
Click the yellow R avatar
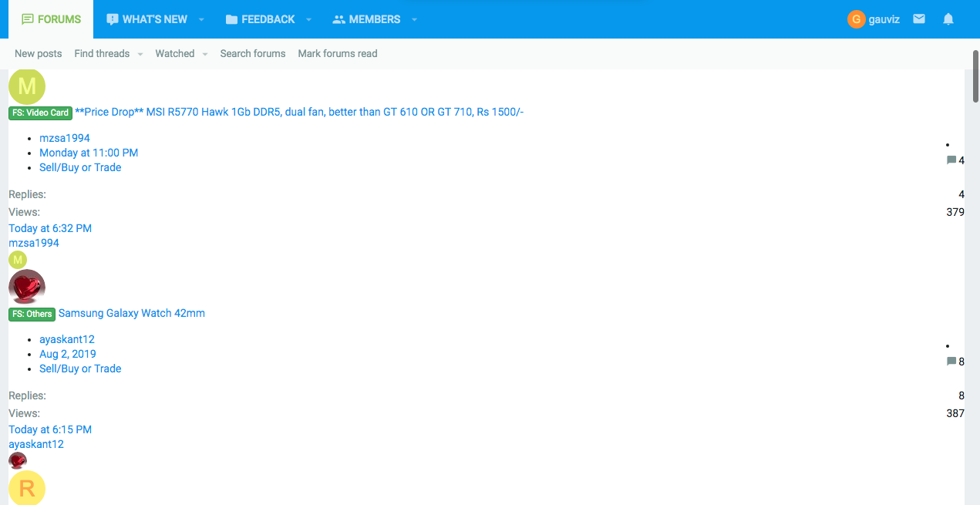click(27, 488)
